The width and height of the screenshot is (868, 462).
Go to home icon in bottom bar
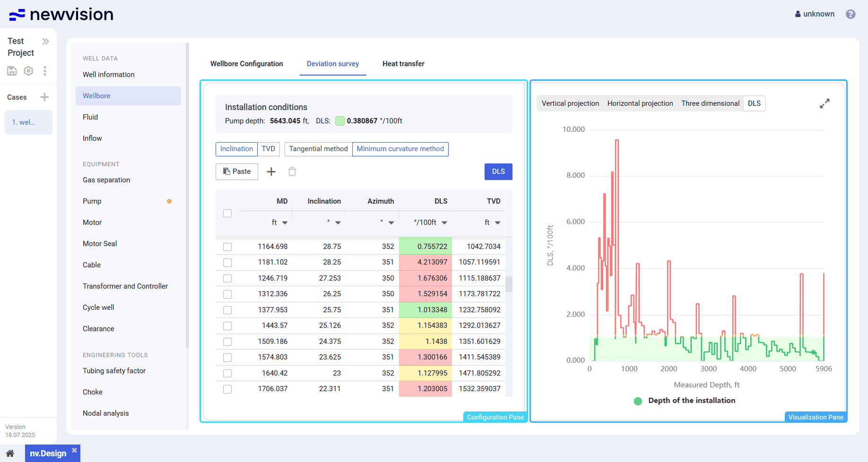point(10,453)
